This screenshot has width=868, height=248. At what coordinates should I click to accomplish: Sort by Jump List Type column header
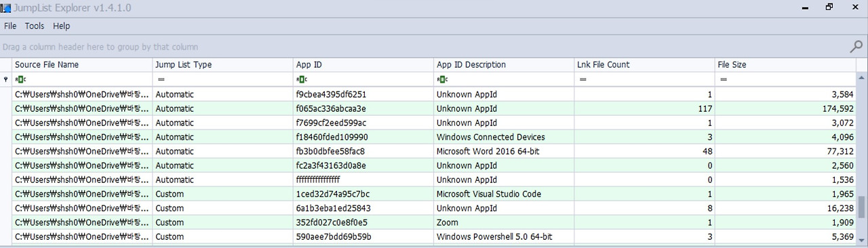(223, 65)
